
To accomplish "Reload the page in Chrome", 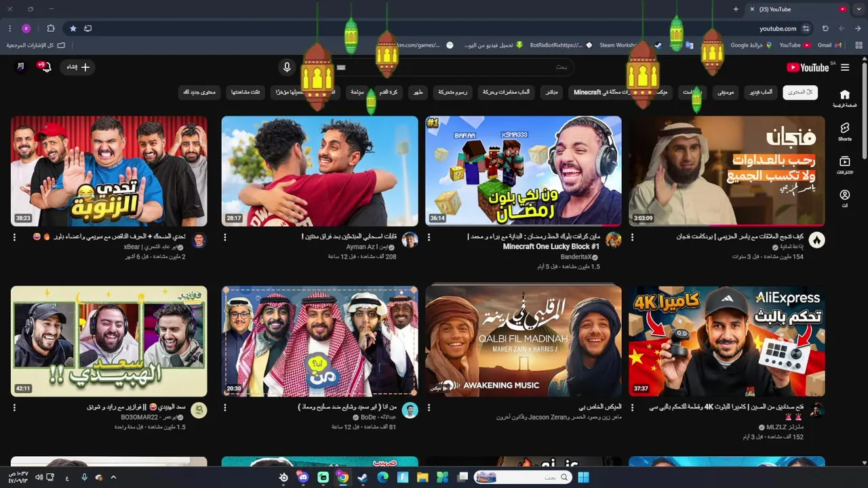I will [825, 28].
